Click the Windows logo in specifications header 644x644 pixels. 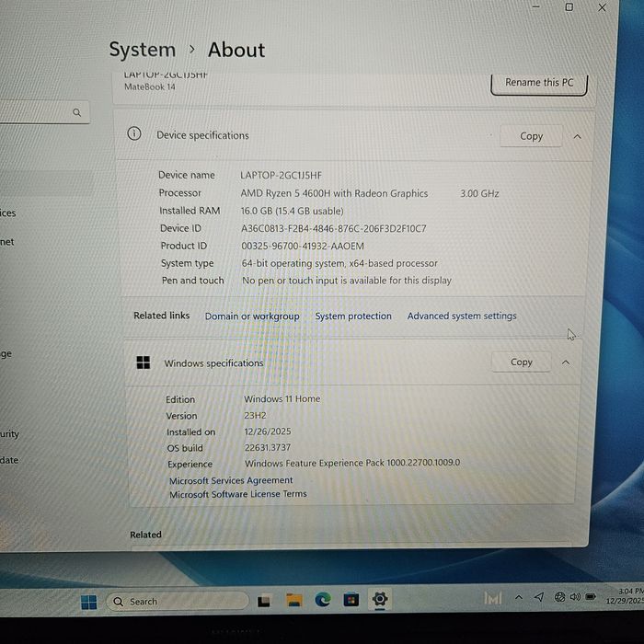point(143,362)
